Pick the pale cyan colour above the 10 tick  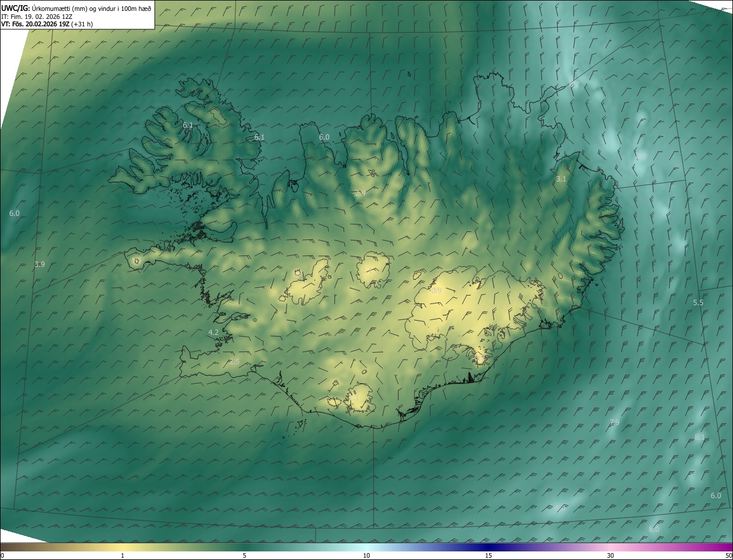click(366, 547)
